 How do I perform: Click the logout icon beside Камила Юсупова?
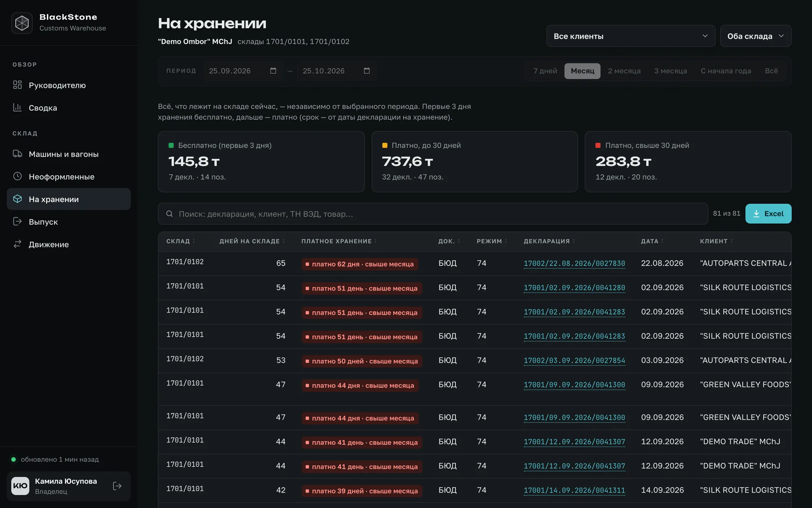click(x=117, y=486)
